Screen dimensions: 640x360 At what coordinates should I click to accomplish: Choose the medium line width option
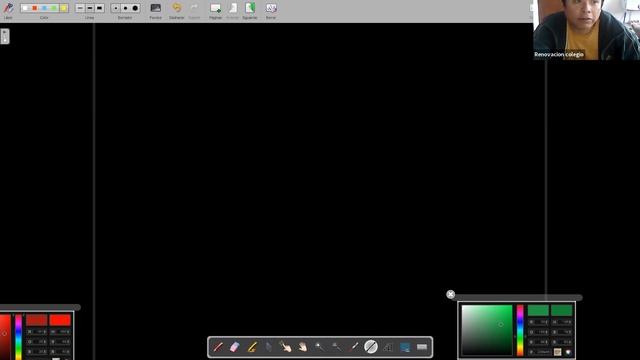pos(90,8)
